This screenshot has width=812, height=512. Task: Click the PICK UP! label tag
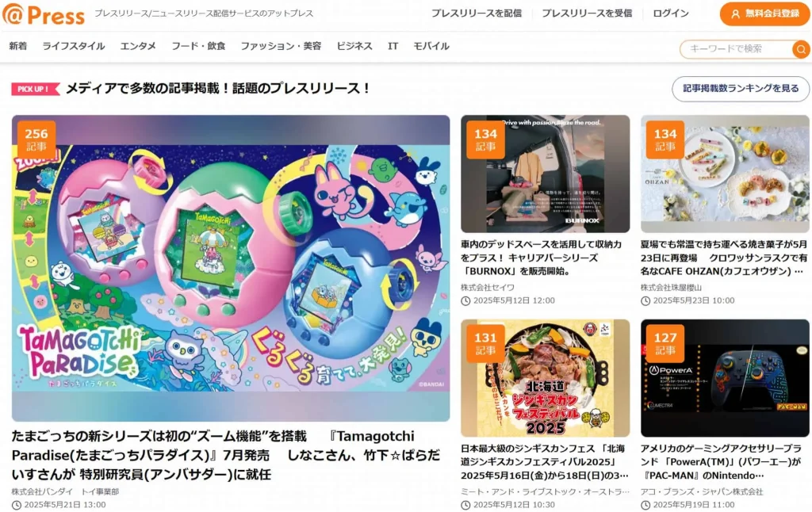[x=35, y=89]
